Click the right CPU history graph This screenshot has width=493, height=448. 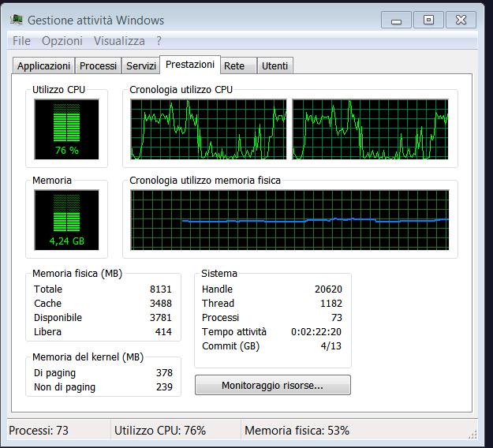pyautogui.click(x=371, y=129)
